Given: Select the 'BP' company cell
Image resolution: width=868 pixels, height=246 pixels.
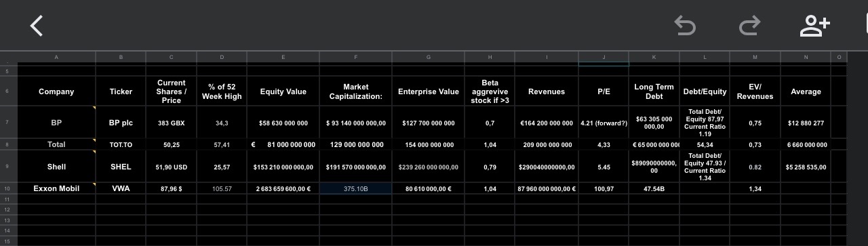Looking at the screenshot, I should click(x=56, y=123).
